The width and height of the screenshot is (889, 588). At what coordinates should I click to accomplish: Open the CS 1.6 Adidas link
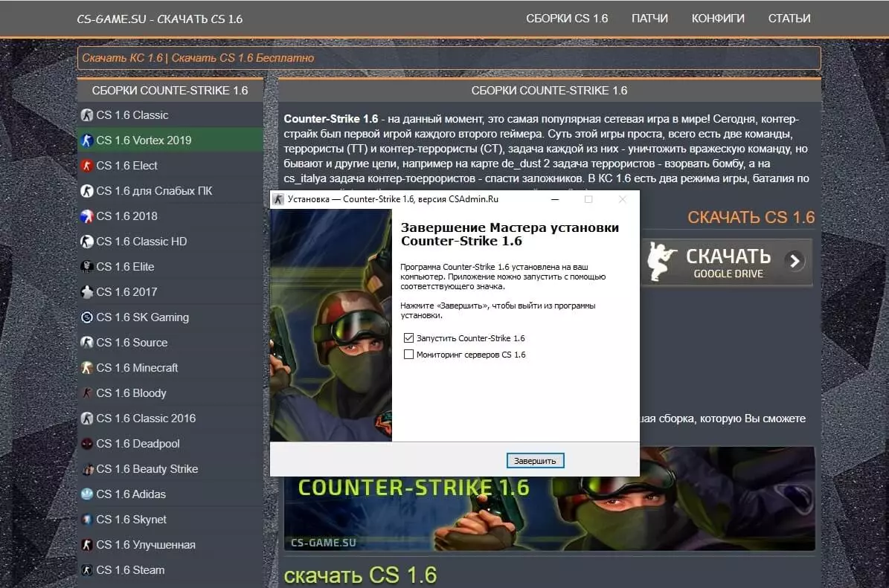coord(131,494)
